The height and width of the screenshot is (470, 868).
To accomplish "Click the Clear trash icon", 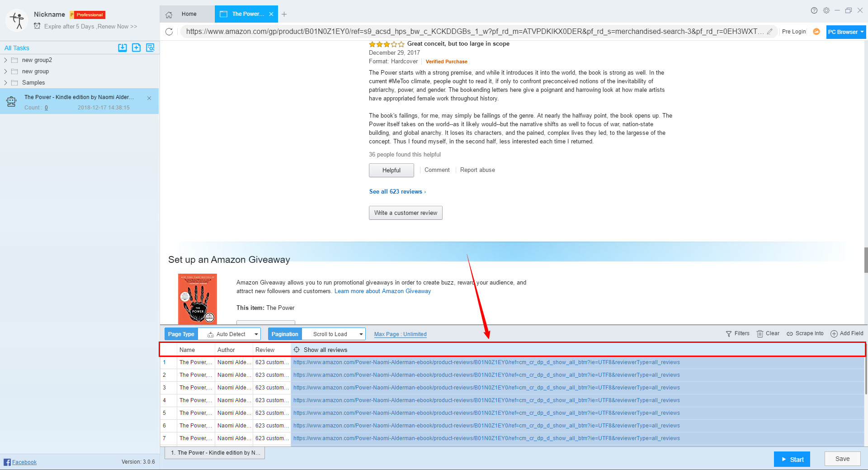I will click(760, 334).
